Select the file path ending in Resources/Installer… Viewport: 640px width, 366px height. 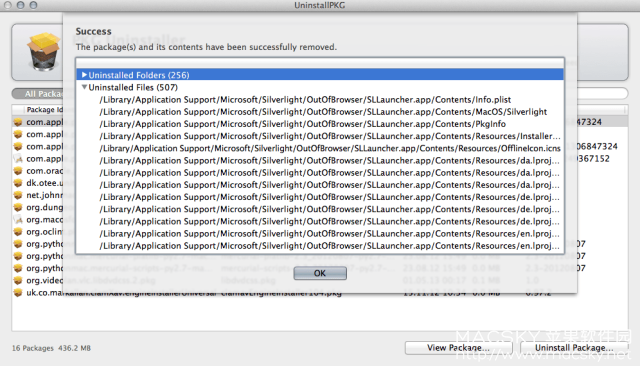click(330, 136)
